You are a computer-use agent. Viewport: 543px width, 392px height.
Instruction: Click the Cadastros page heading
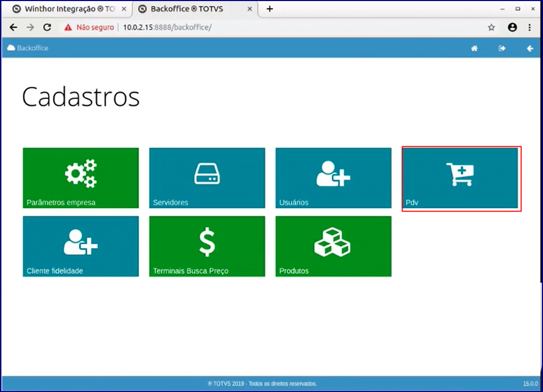pos(81,97)
